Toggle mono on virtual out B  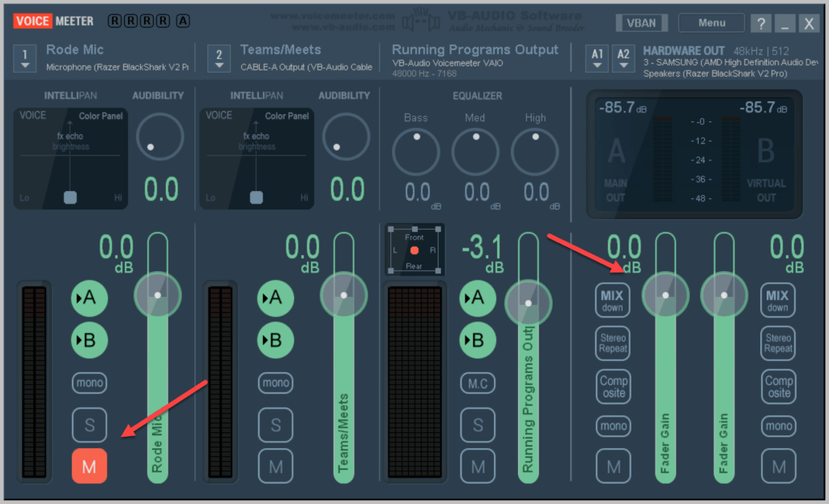coord(779,426)
